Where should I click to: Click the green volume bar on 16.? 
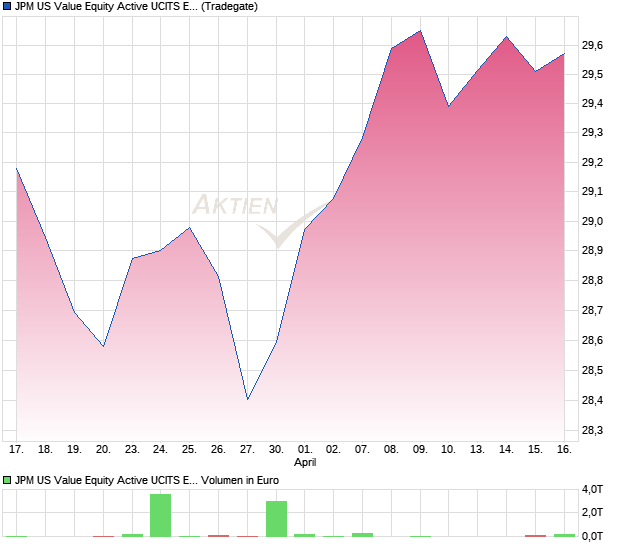click(x=564, y=535)
